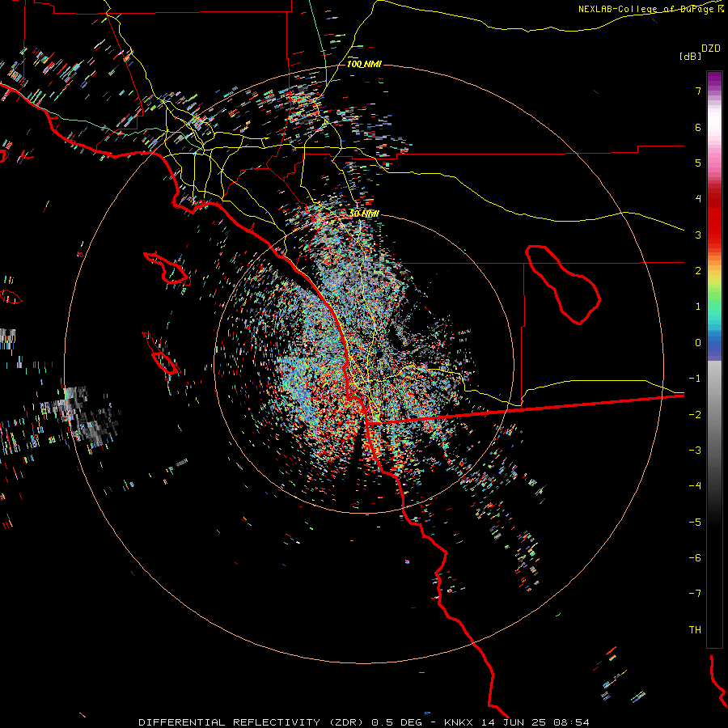728x728 pixels.
Task: Click the 7 value on the color scale
Action: point(698,91)
